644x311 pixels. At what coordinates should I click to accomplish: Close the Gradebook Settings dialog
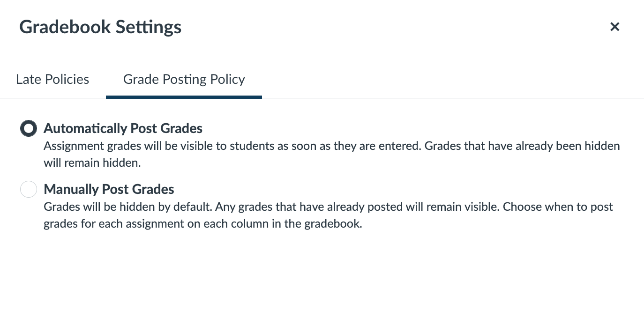tap(614, 27)
